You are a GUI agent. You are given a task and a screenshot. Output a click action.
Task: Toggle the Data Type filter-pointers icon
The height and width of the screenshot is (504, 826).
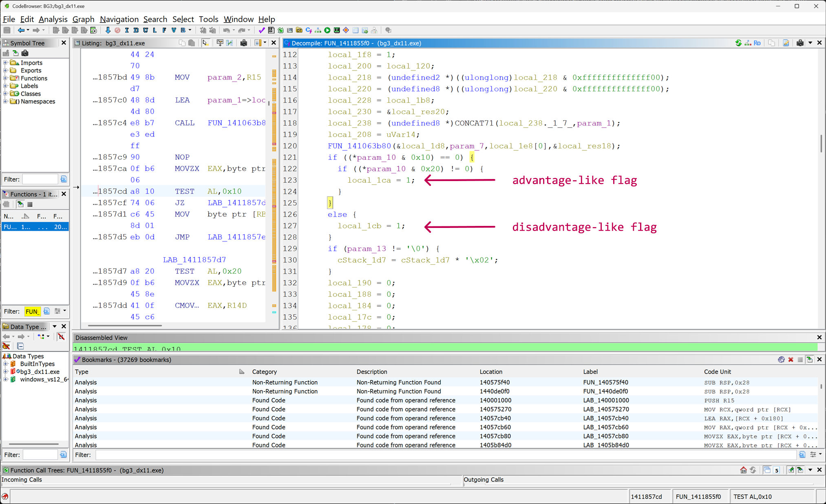6,346
